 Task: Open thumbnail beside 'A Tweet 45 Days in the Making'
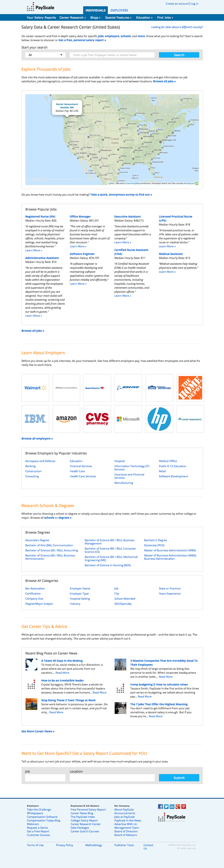click(31, 664)
